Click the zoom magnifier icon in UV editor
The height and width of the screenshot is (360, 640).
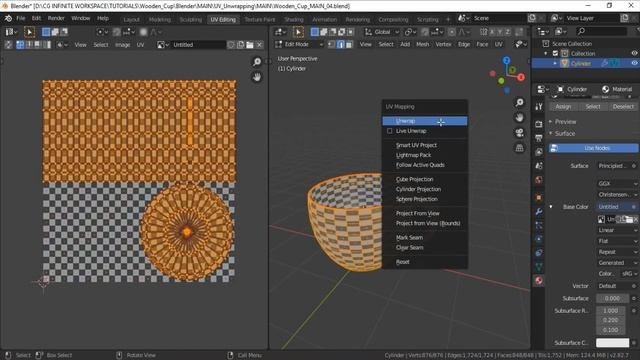(x=257, y=62)
